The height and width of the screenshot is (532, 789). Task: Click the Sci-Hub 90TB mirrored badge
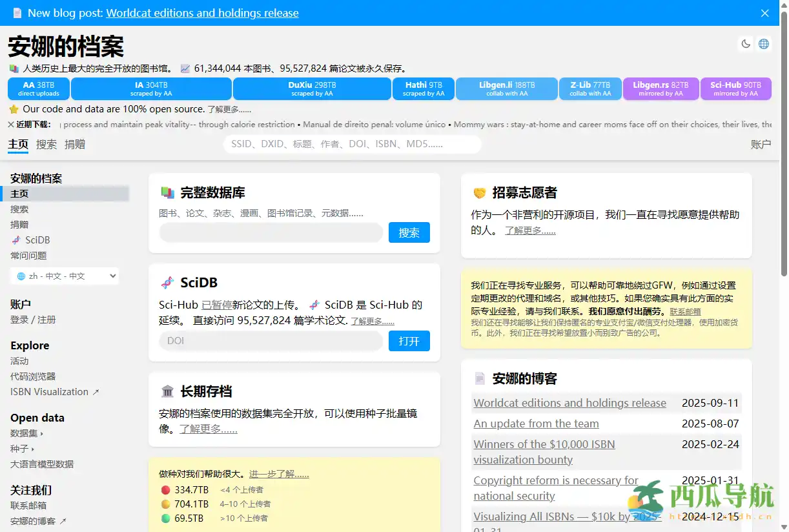736,88
